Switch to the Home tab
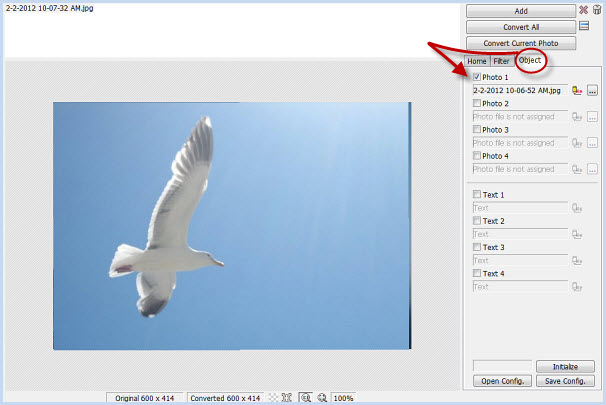The height and width of the screenshot is (405, 606). click(477, 61)
